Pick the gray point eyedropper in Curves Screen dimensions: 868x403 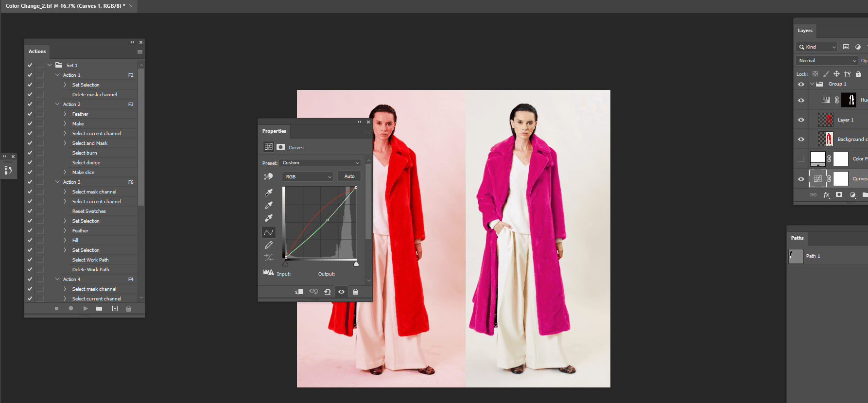point(268,205)
